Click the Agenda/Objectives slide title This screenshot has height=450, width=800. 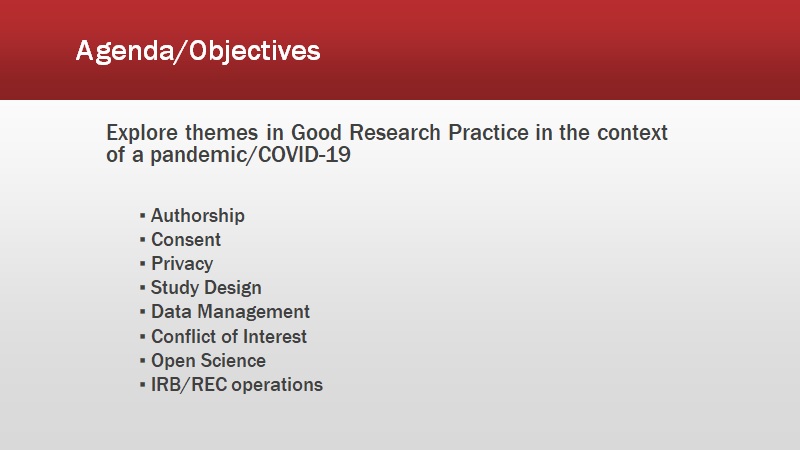[x=198, y=52]
